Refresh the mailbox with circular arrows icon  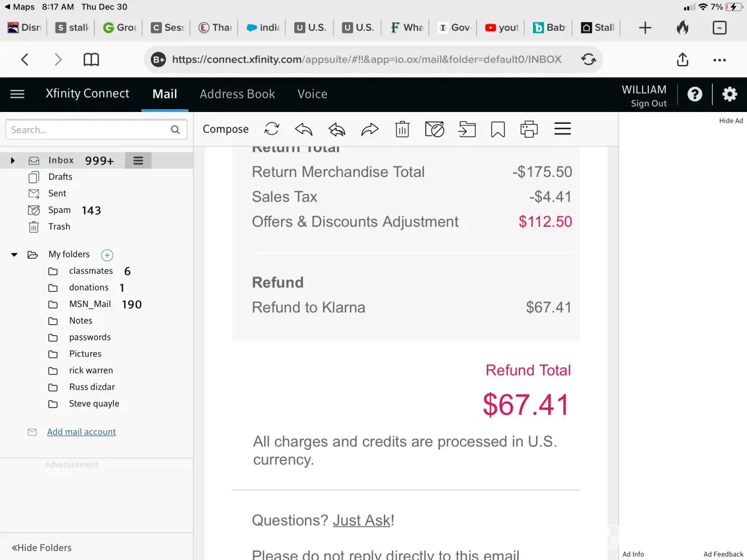click(x=272, y=129)
